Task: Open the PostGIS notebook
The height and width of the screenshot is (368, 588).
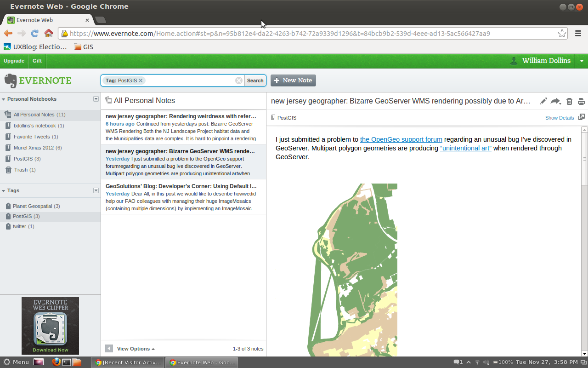Action: pyautogui.click(x=50, y=159)
